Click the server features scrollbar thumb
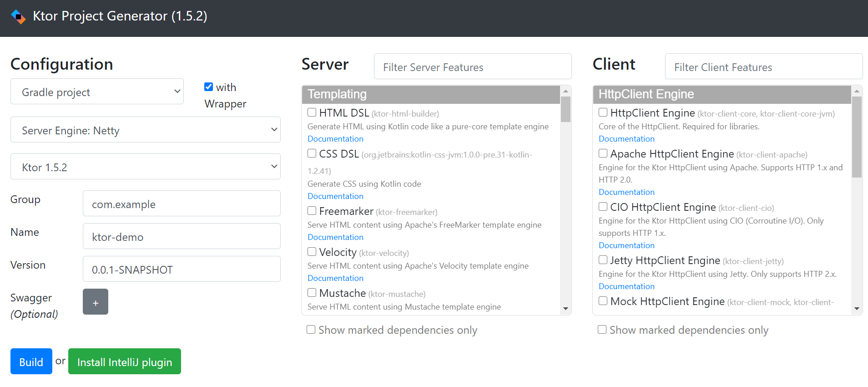868x387 pixels. click(565, 109)
